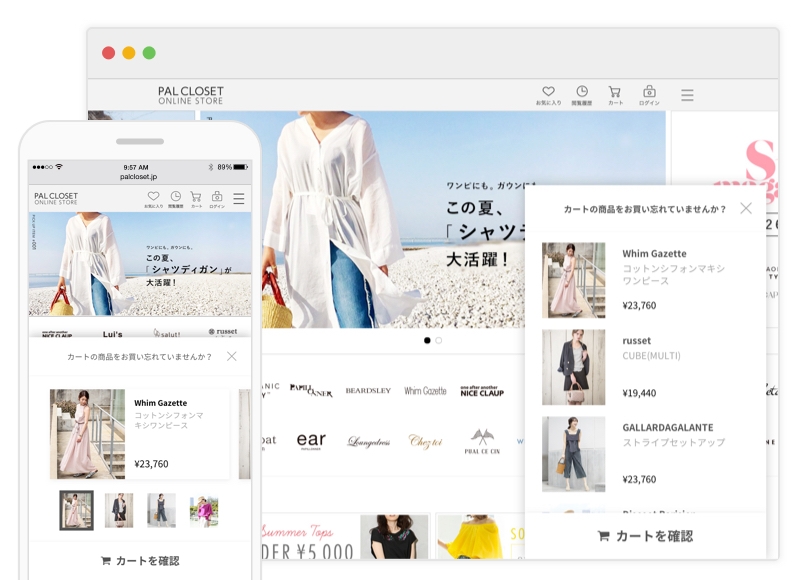Dismiss the cart reminder popup

point(746,209)
